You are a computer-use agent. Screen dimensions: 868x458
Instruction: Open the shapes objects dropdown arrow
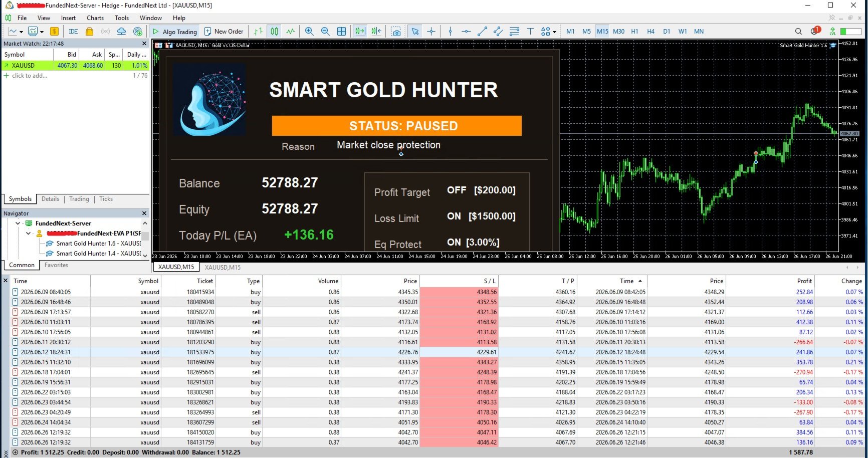[x=554, y=32]
